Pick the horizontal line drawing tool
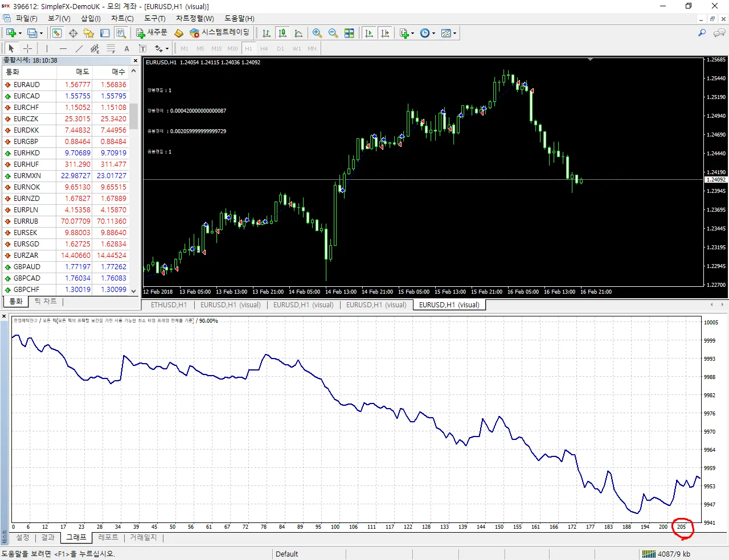The image size is (729, 560). coord(63,48)
